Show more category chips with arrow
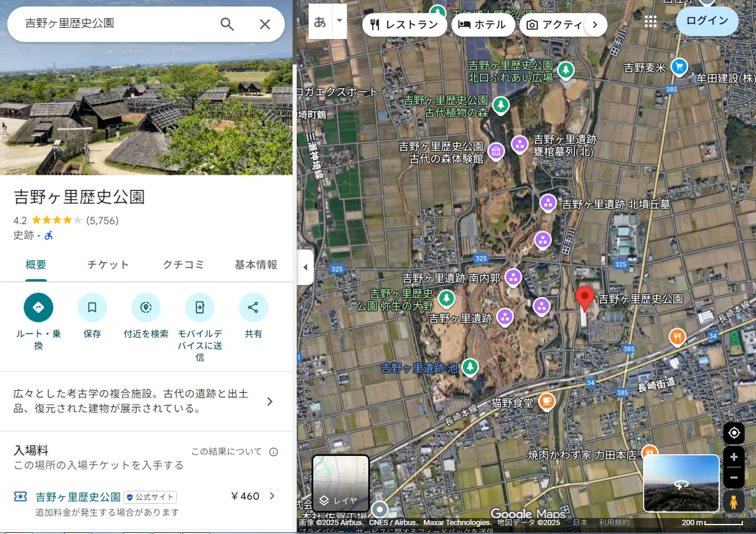This screenshot has height=534, width=756. [595, 25]
